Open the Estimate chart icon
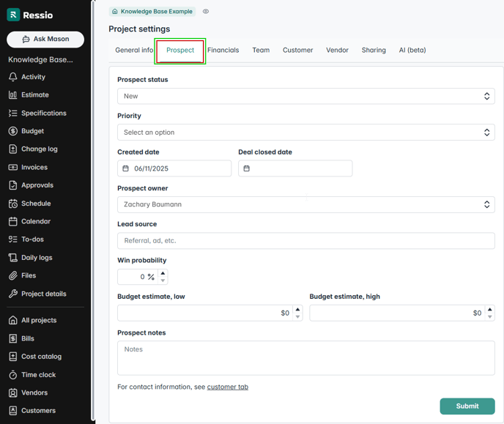504x424 pixels. tap(13, 95)
